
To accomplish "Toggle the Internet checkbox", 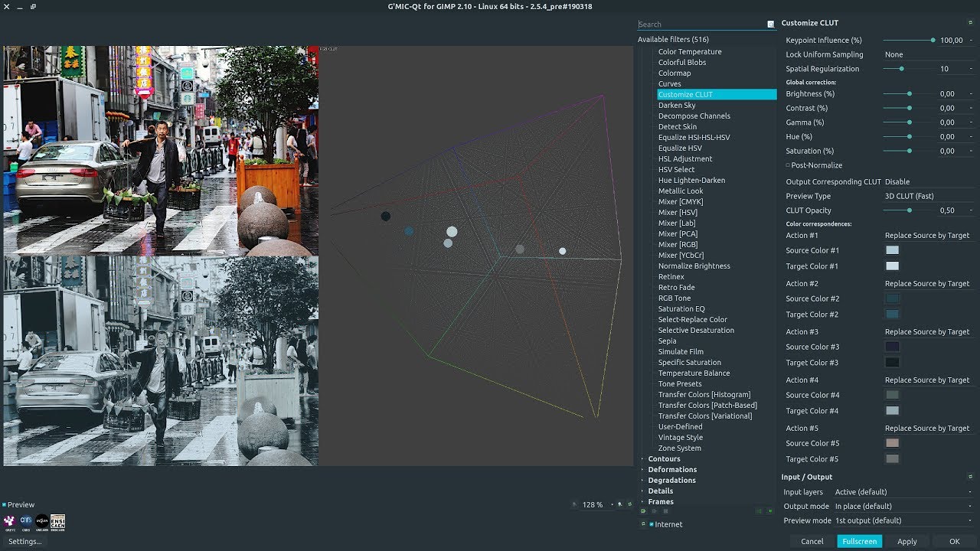I will (652, 524).
